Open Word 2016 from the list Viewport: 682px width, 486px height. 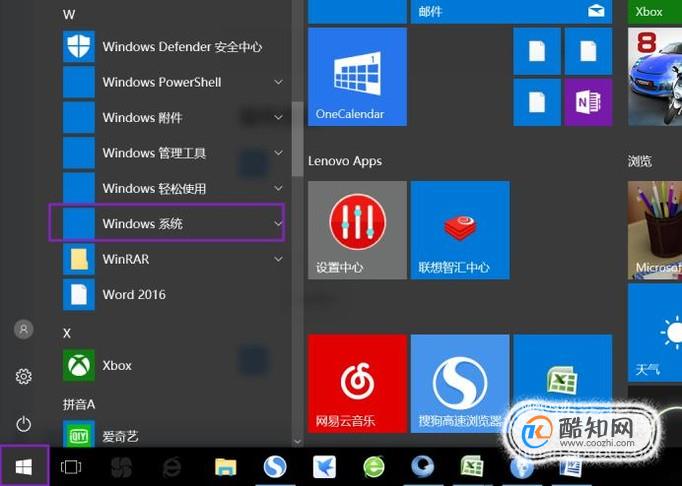tap(174, 295)
